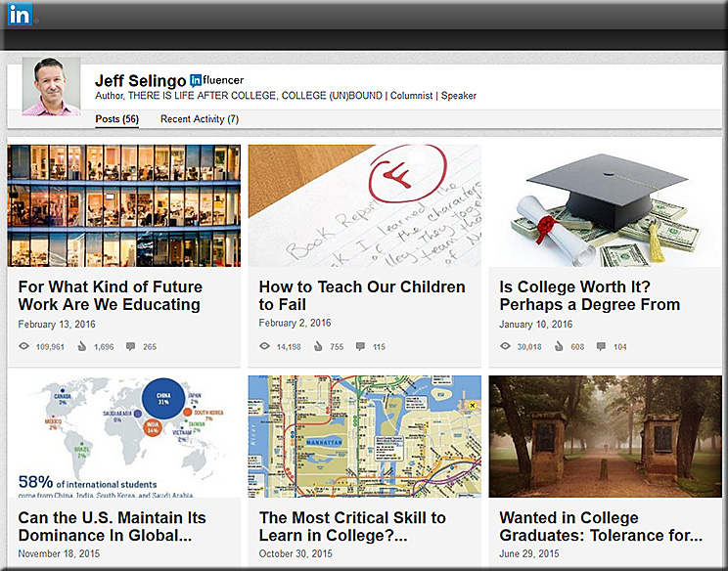Click thumbs-up icon beside 755 likes
This screenshot has width=728, height=571.
(x=318, y=346)
